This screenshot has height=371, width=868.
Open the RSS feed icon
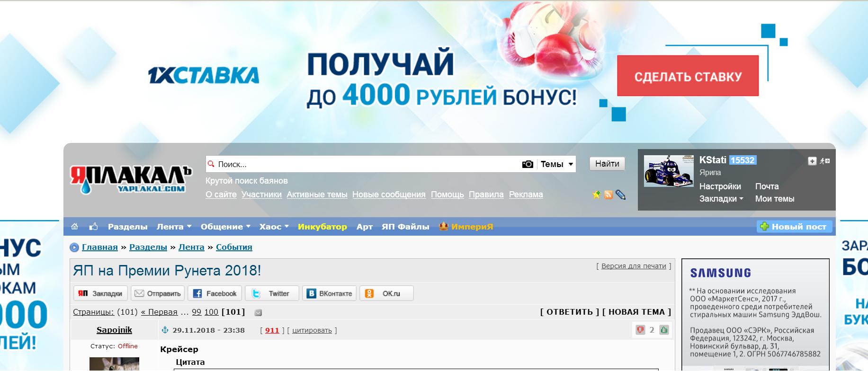pos(608,194)
